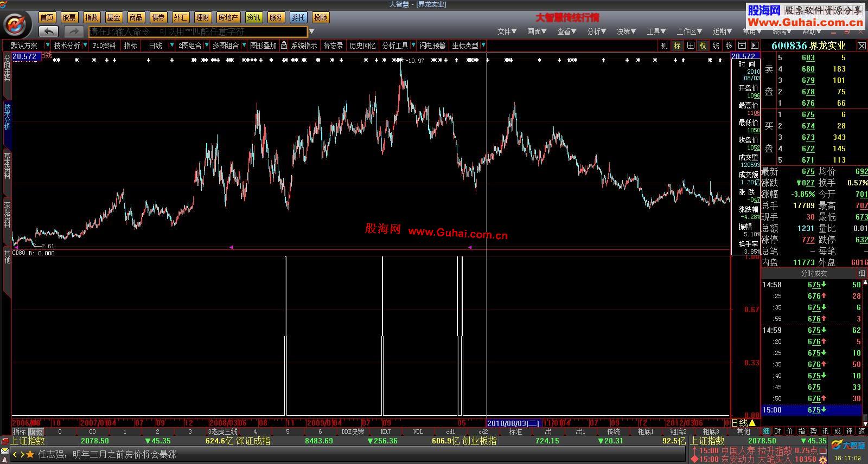The image size is (868, 464).
Task: Go forward with the right arrow button
Action: click(x=74, y=31)
